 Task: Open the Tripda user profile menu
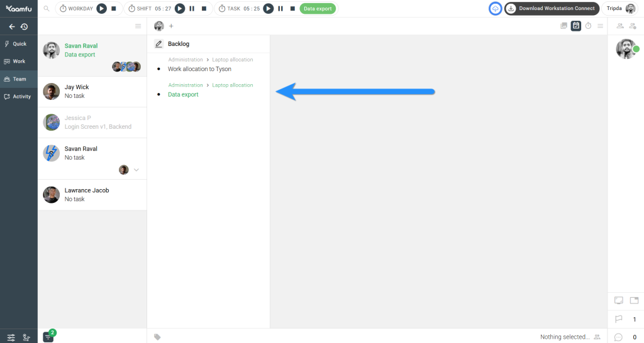point(620,9)
